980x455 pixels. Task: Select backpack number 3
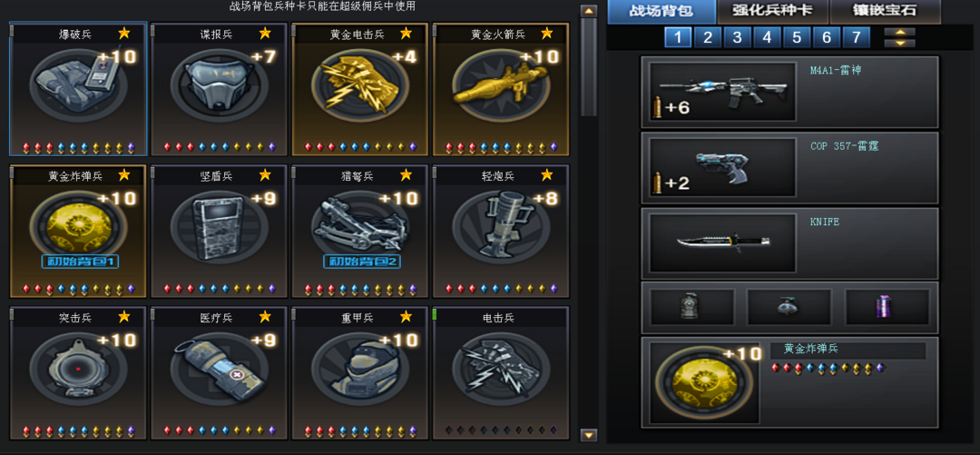pos(738,37)
